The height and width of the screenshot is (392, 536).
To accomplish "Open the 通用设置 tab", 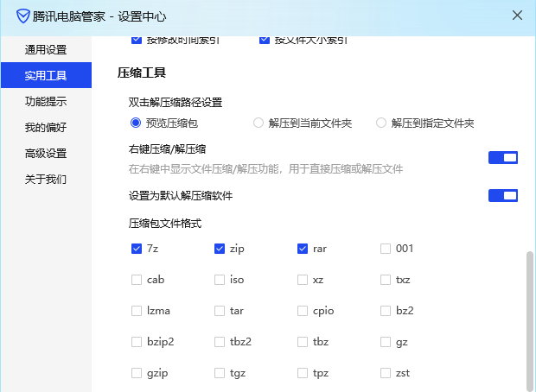I will click(x=46, y=49).
